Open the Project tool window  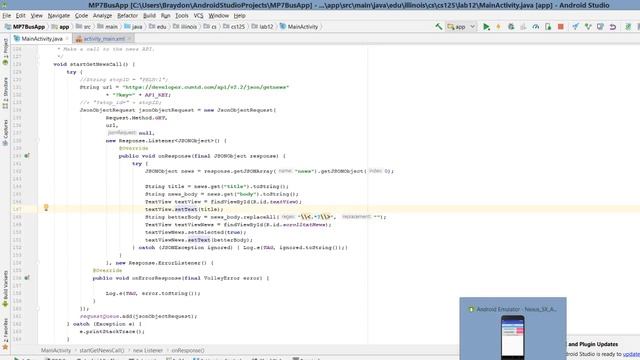click(x=5, y=51)
